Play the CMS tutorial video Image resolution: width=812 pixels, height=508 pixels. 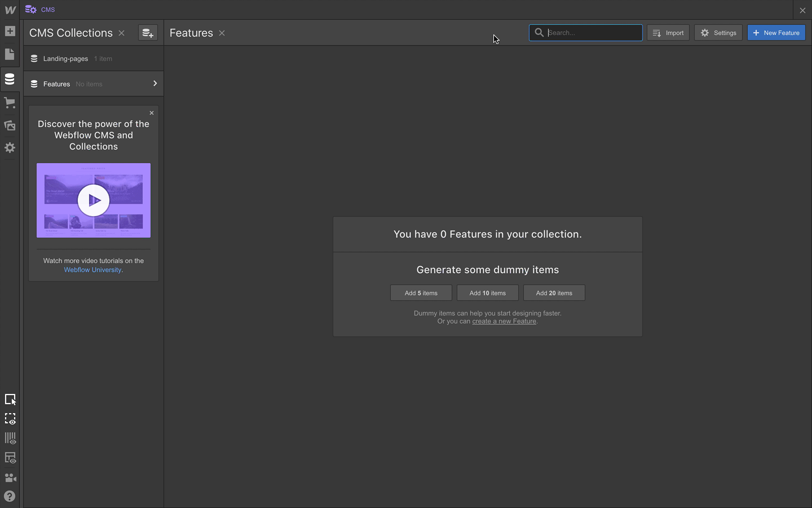coord(94,200)
